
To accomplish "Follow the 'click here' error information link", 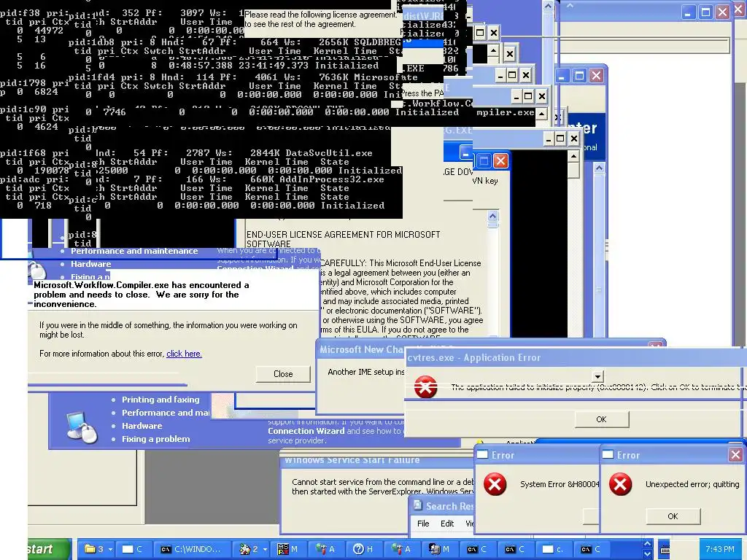I will pos(184,354).
